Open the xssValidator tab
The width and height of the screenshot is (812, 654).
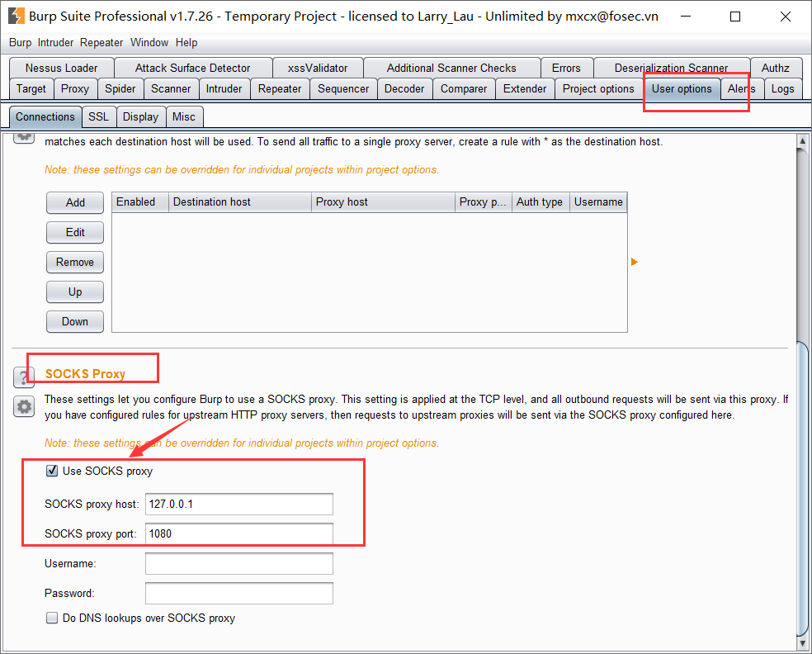(x=318, y=68)
